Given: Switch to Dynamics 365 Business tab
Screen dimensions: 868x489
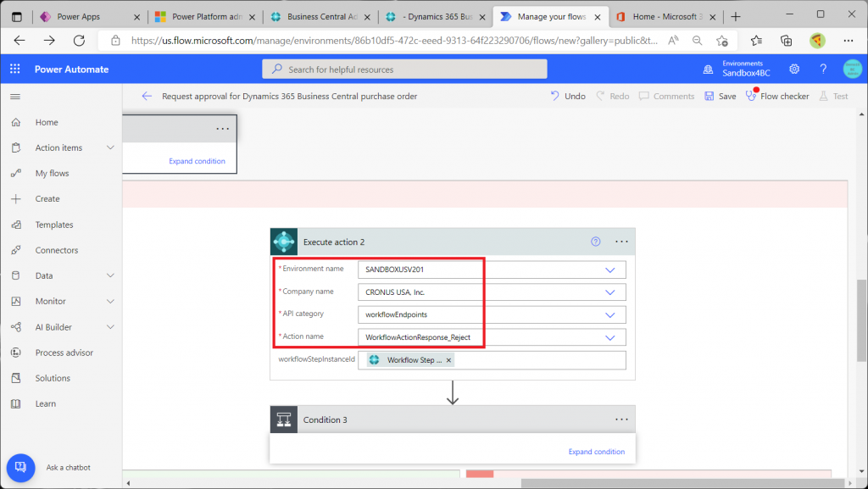Looking at the screenshot, I should click(435, 17).
